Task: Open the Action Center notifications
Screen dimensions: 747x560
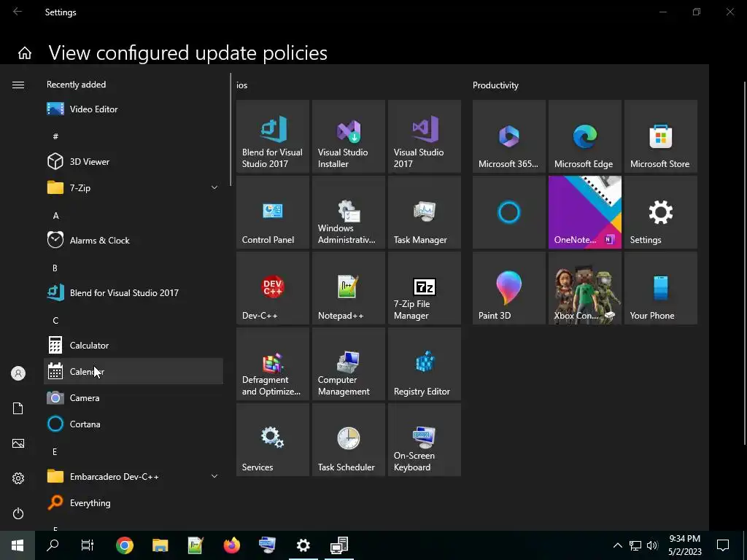Action: [x=723, y=545]
